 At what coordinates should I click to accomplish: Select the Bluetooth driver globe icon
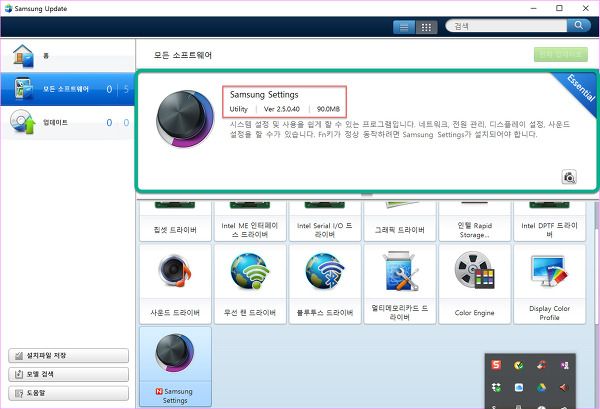coord(325,271)
